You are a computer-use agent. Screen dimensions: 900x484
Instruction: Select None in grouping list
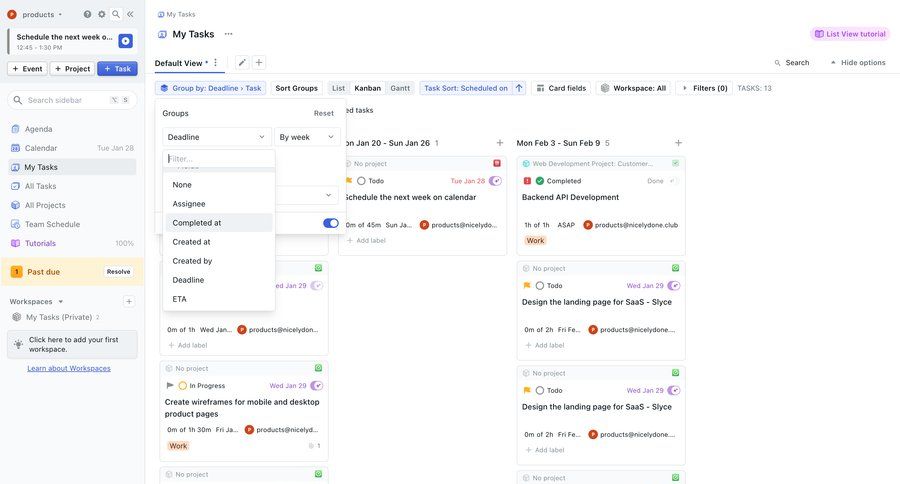pyautogui.click(x=219, y=185)
